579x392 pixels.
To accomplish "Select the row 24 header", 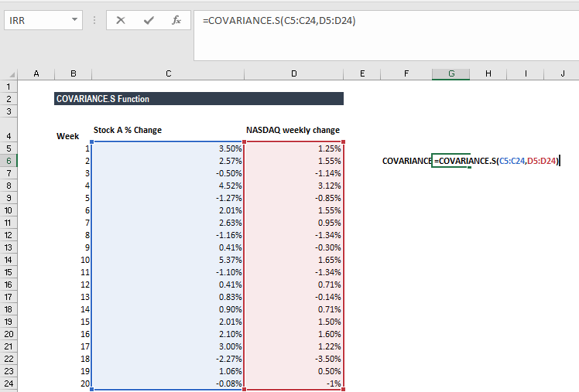I will pyautogui.click(x=9, y=384).
